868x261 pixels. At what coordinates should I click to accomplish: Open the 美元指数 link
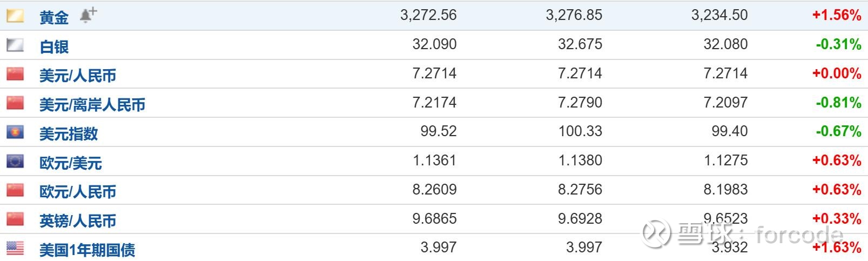coord(69,133)
